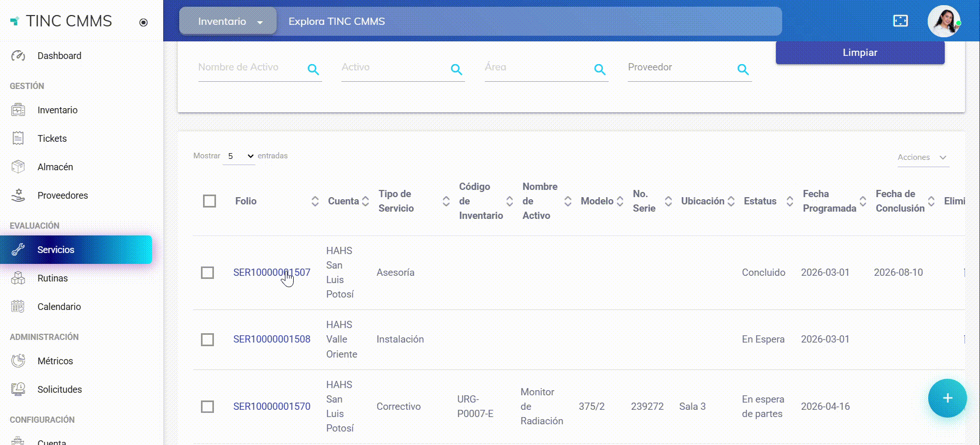
Task: Open service folio SER10000001570
Action: tap(271, 407)
